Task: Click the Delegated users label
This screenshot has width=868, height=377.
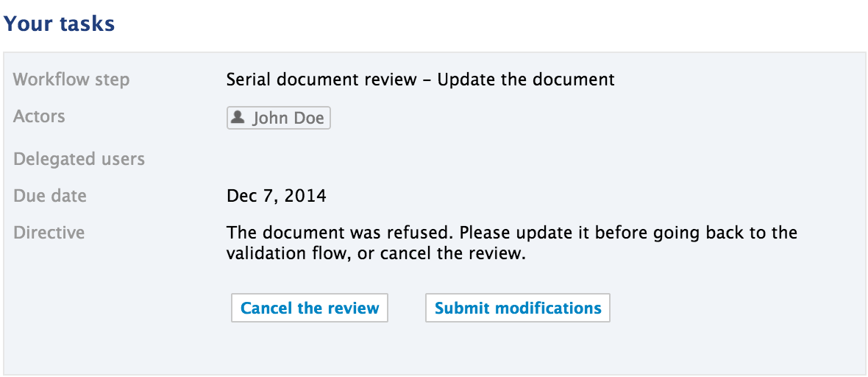Action: coord(79,159)
